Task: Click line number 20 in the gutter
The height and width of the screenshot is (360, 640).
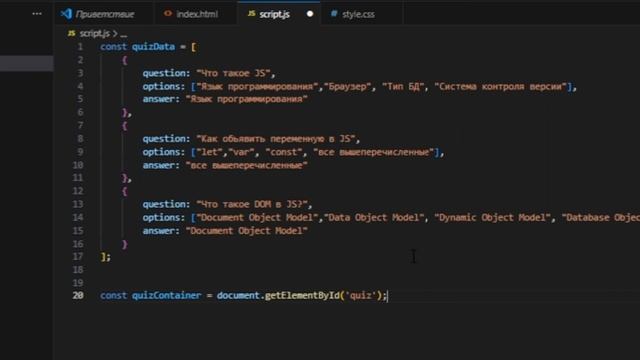Action: tap(78, 296)
